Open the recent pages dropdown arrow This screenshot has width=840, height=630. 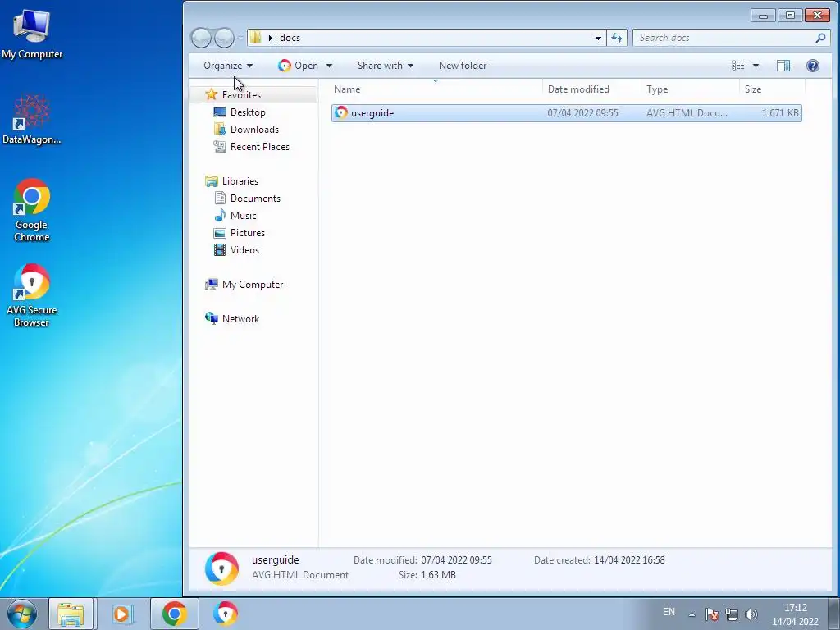point(240,38)
